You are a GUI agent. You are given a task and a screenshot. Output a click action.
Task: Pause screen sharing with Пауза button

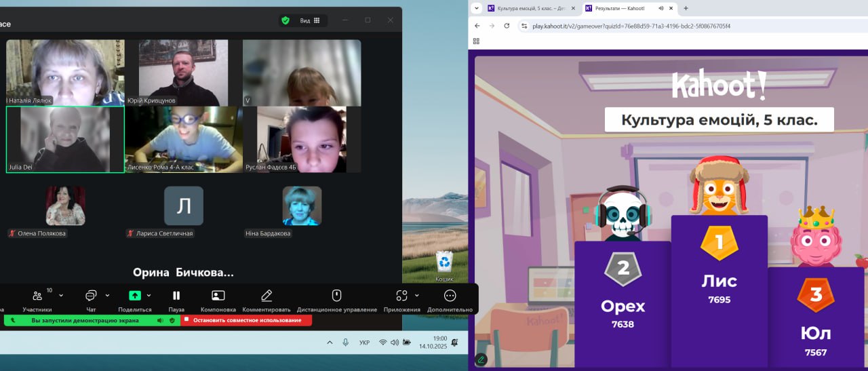click(x=176, y=296)
